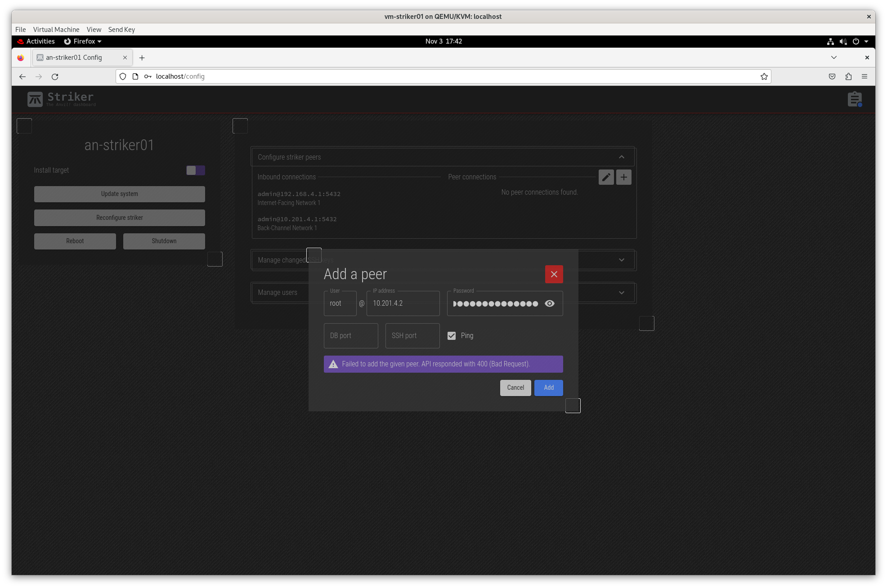
Task: Open the View menu
Action: (x=94, y=30)
